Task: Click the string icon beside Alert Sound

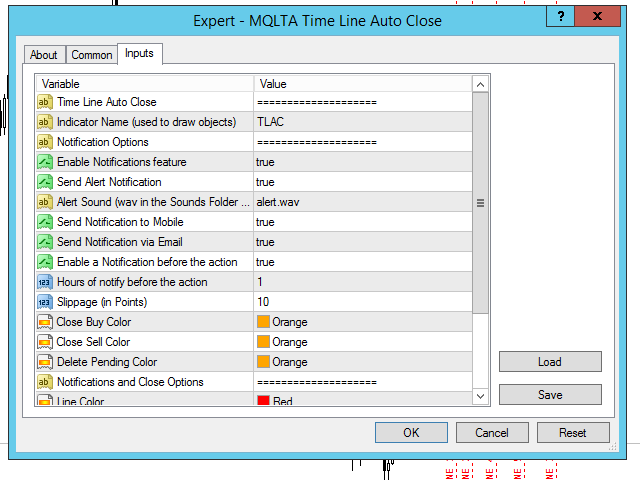Action: [45, 202]
